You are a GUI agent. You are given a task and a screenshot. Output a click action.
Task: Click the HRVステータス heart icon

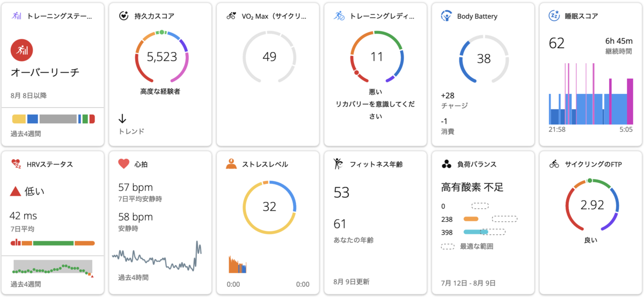16,164
